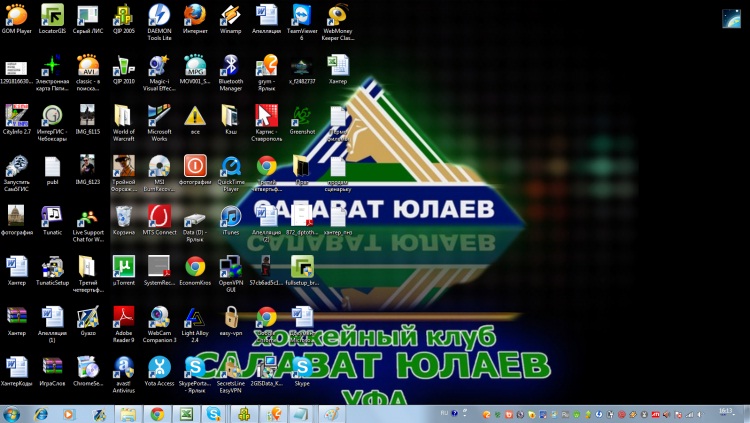The image size is (750, 423).
Task: Launch the MTS Connect shortcut
Action: [159, 216]
